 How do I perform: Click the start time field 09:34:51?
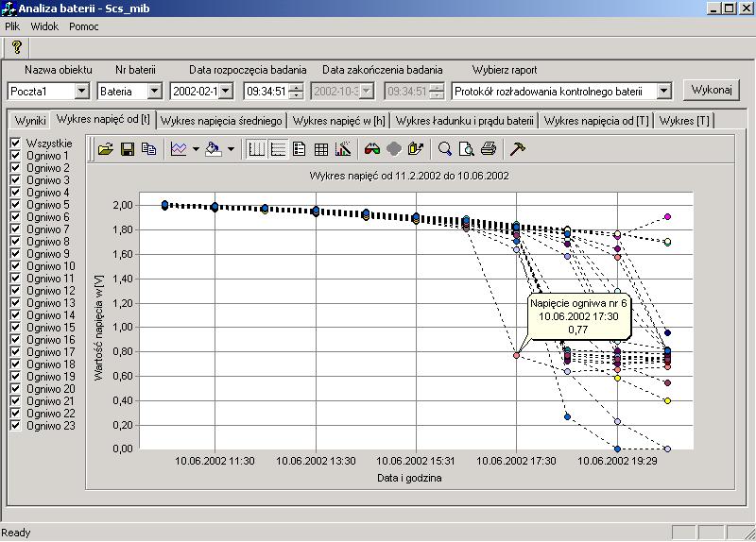266,91
